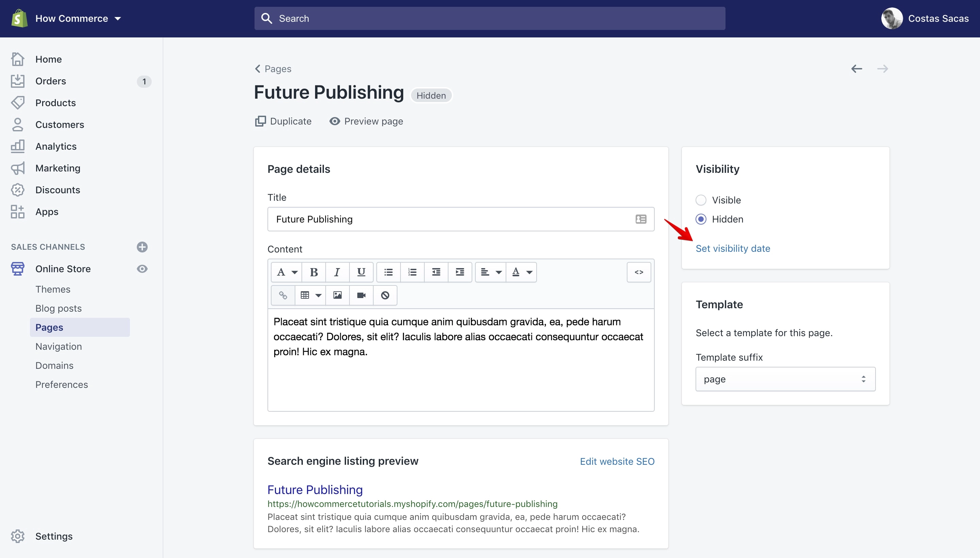Open Preferences under Online Store

click(61, 384)
